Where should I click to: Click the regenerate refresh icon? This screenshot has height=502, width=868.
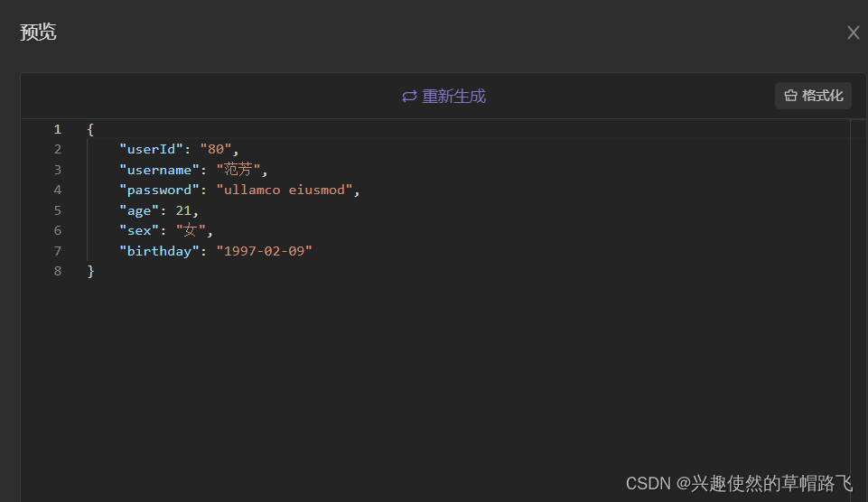[x=409, y=97]
